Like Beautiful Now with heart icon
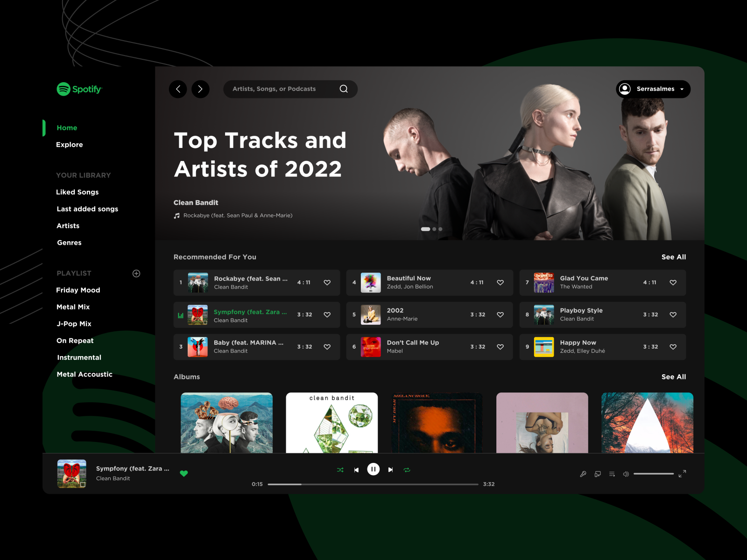Image resolution: width=747 pixels, height=560 pixels. [500, 282]
